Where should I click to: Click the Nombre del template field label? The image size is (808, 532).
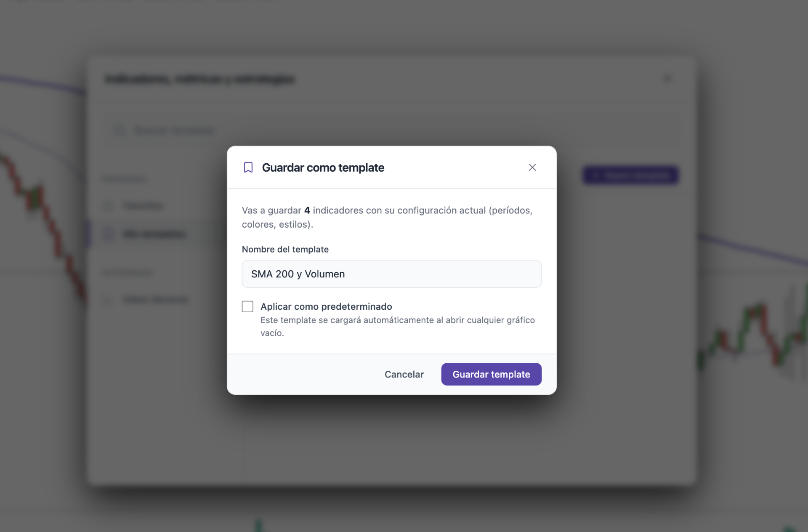coord(285,249)
